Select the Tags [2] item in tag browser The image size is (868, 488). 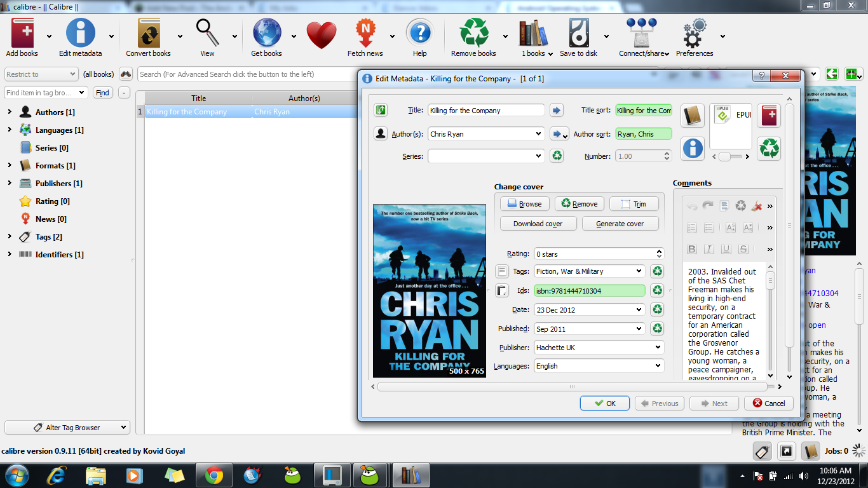pos(48,237)
